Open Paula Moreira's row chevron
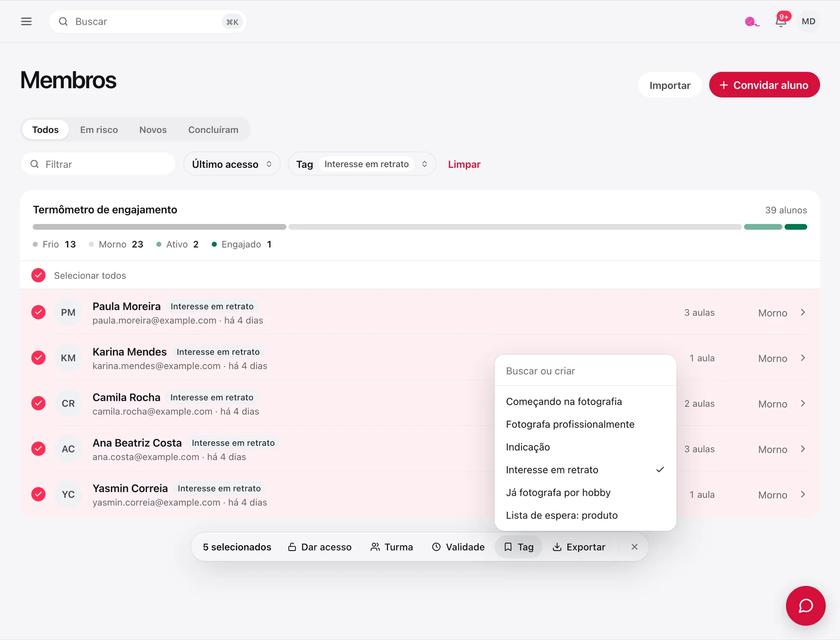 [803, 312]
